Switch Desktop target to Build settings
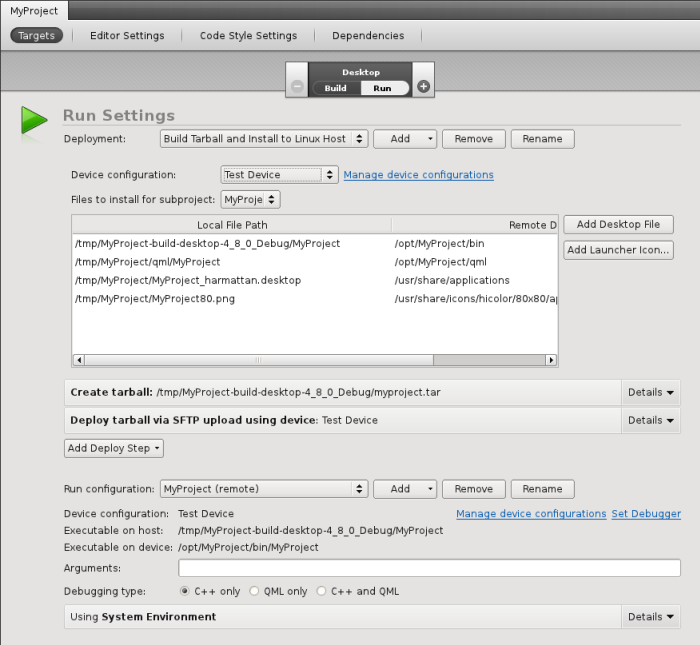Screen dimensions: 700x645 click(x=336, y=88)
